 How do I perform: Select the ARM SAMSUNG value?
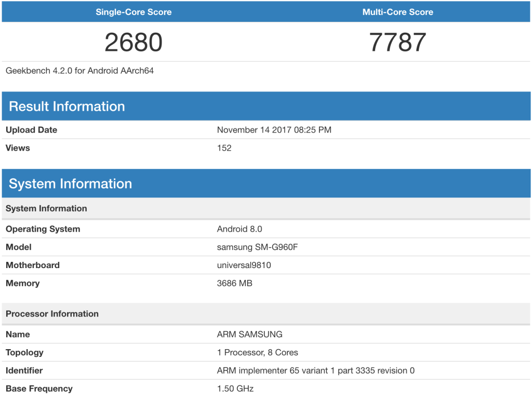(250, 334)
